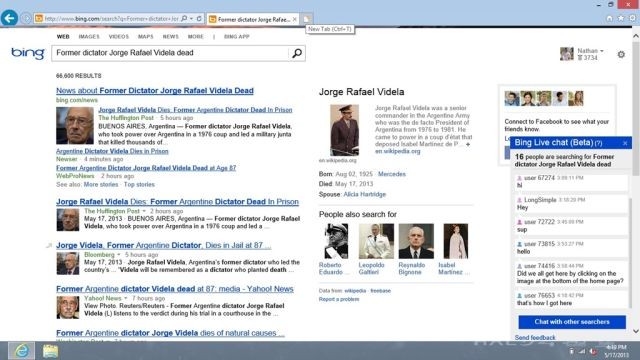Open File Explorer folder in taskbar

[x=50, y=351]
